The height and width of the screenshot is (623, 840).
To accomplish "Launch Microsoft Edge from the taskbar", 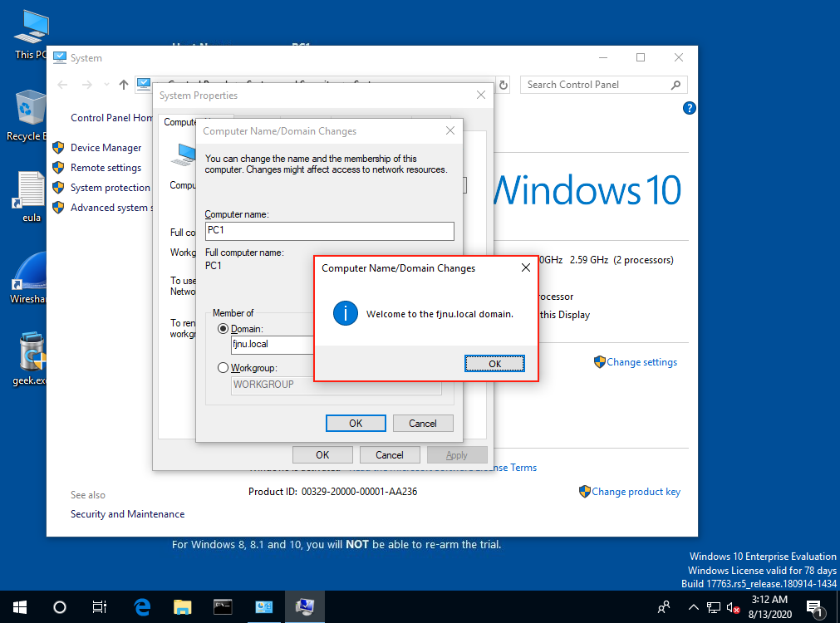I will [x=142, y=607].
